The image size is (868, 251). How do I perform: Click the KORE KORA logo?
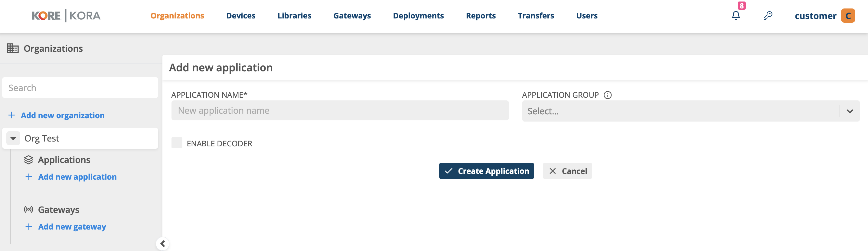pos(66,15)
